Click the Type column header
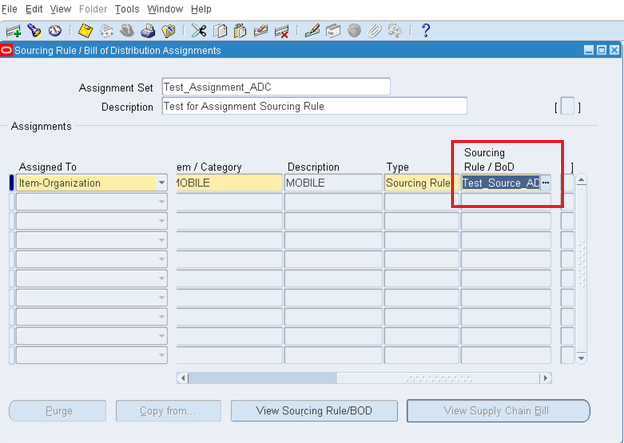The height and width of the screenshot is (443, 624). [398, 167]
